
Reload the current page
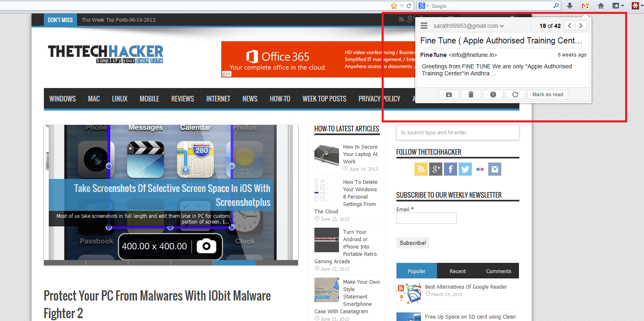click(409, 6)
